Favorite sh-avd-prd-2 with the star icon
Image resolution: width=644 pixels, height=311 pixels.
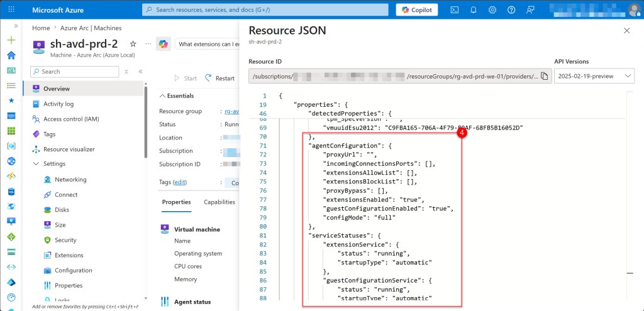click(133, 44)
